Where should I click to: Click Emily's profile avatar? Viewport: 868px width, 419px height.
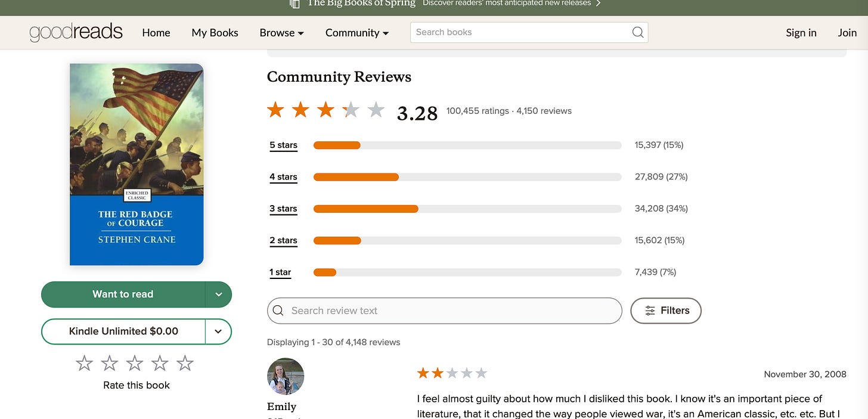tap(286, 376)
